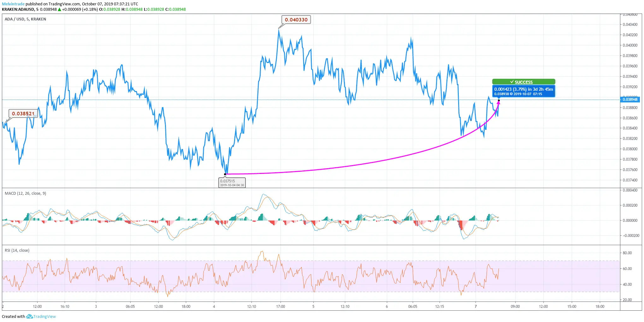The image size is (644, 322).
Task: Toggle the current price marker 0.038948 on axis
Action: click(630, 99)
